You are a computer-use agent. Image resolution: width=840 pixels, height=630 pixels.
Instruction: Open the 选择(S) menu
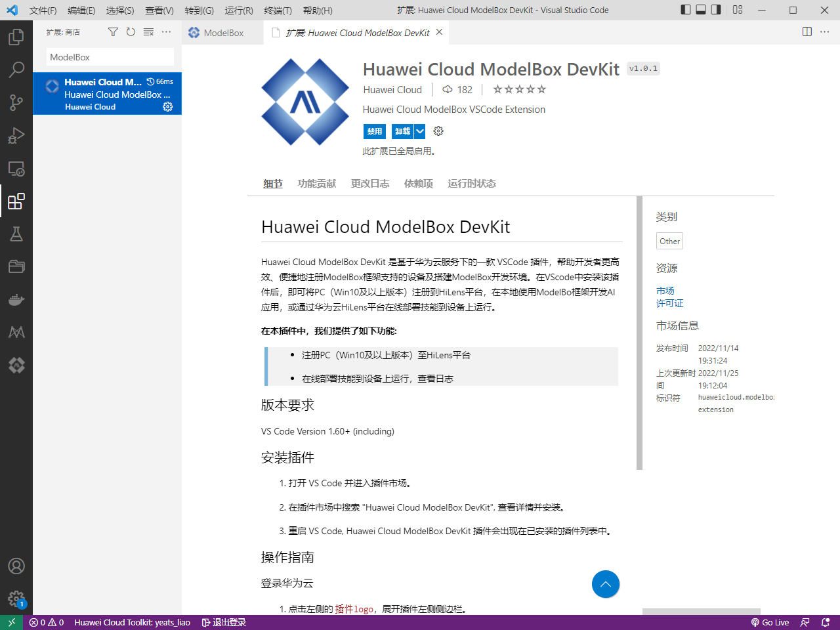click(x=120, y=10)
